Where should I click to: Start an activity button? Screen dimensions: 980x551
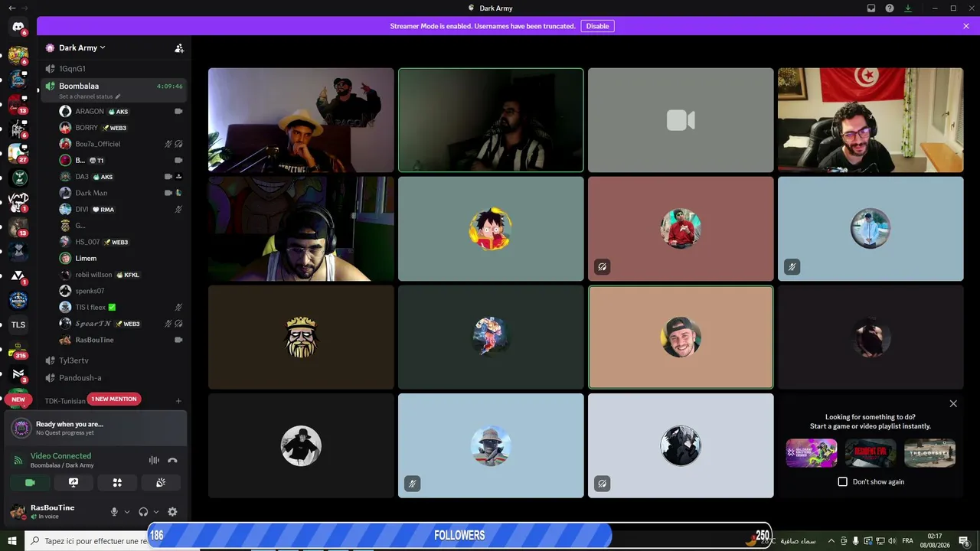(117, 482)
